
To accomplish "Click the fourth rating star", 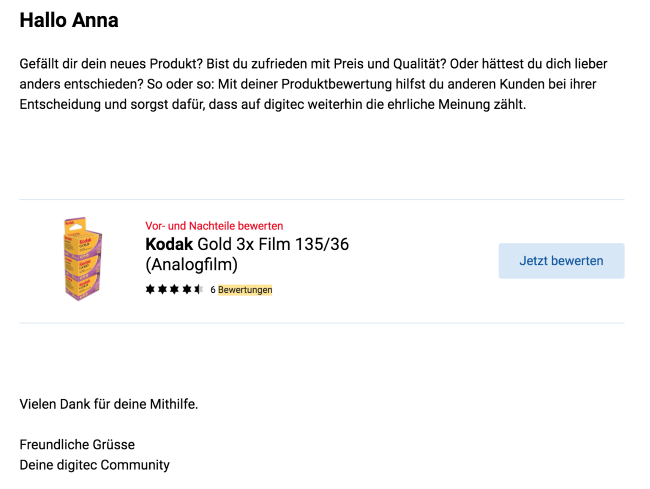I will [186, 290].
